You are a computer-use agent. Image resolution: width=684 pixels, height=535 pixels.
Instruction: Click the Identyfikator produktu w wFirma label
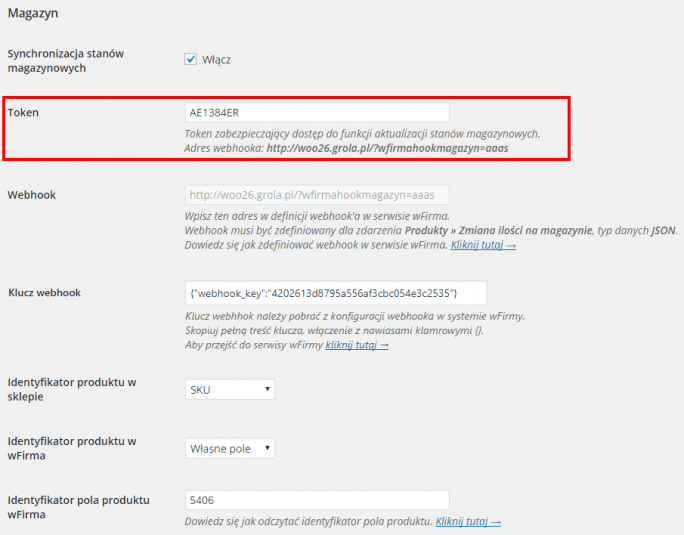(x=72, y=448)
